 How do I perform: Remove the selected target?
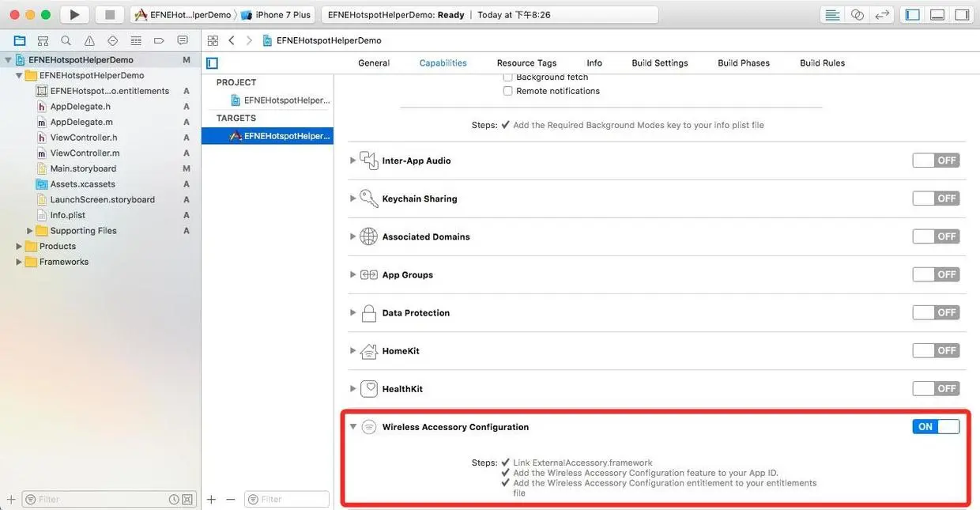(x=231, y=500)
